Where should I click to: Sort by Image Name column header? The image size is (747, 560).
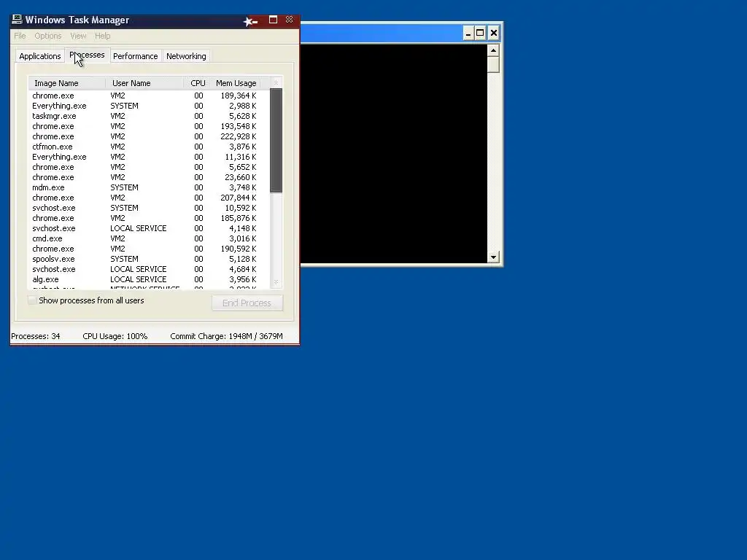tap(66, 83)
